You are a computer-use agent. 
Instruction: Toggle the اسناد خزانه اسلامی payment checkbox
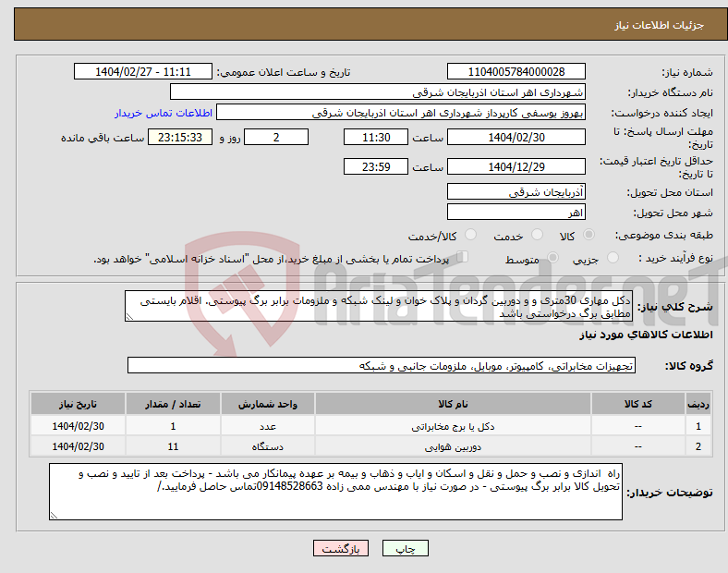(x=463, y=257)
